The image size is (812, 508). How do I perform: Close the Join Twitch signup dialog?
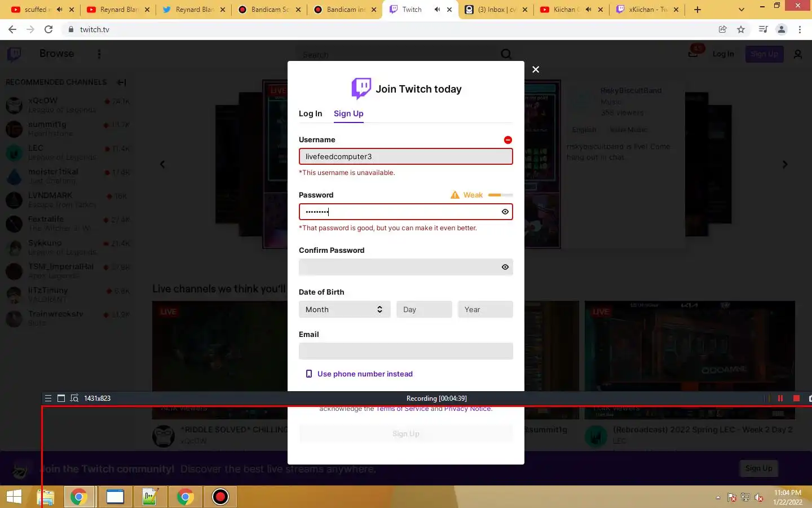pyautogui.click(x=536, y=69)
